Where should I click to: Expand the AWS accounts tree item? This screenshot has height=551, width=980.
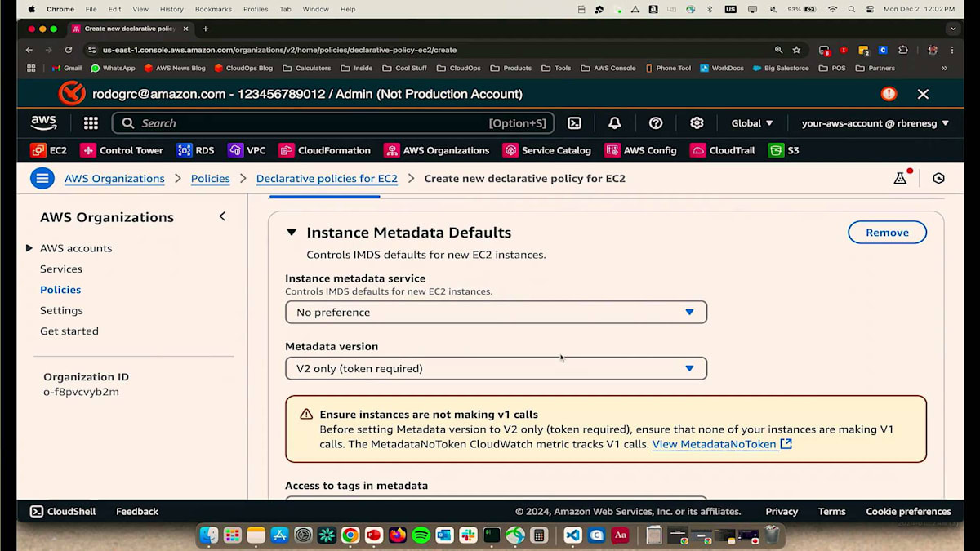point(29,248)
